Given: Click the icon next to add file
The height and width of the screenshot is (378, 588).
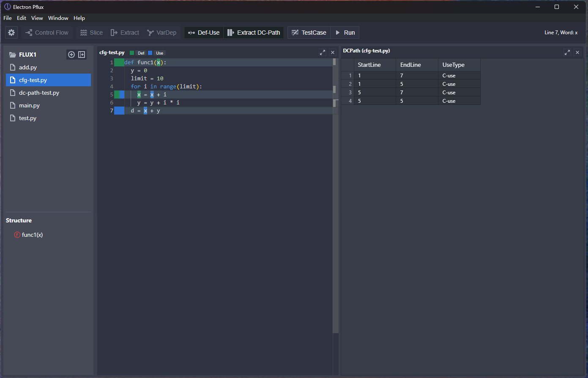Looking at the screenshot, I should [x=82, y=55].
